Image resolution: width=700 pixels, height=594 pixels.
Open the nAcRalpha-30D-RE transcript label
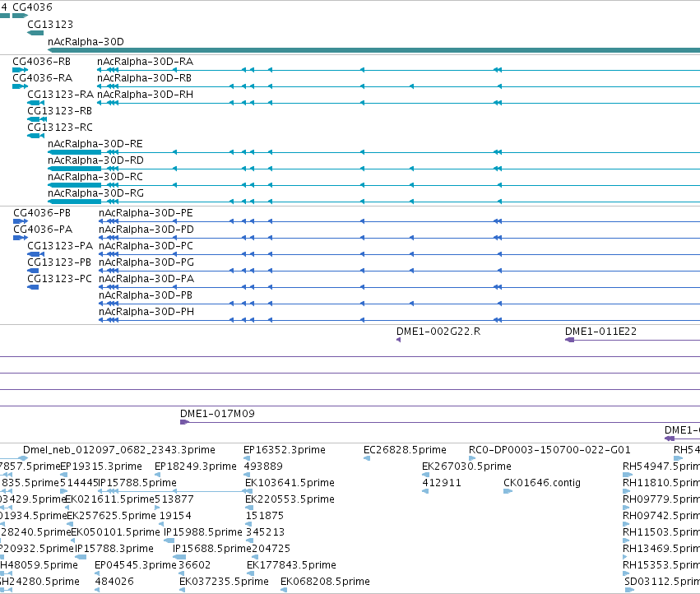95,144
